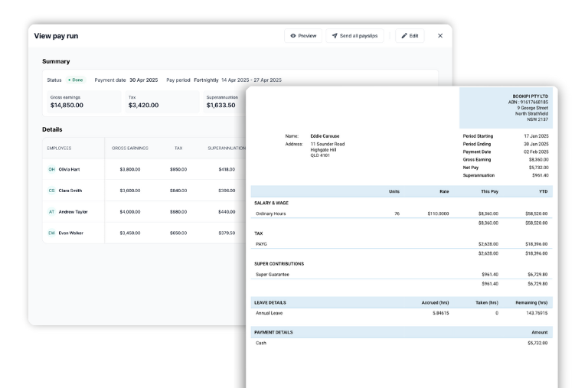588x388 pixels.
Task: Click Clara Smith's gross earnings $3,600.00
Action: coord(130,191)
